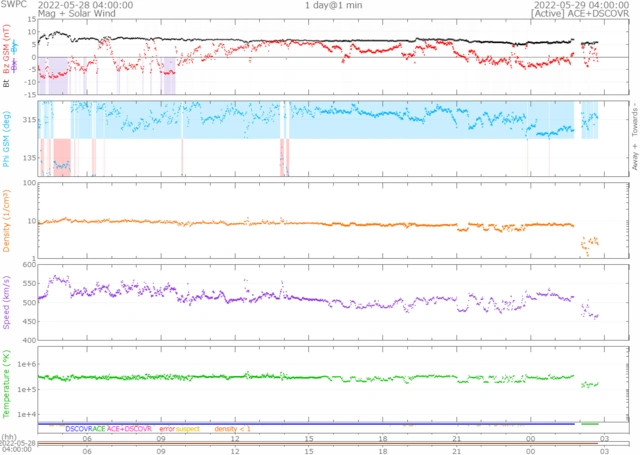640x455 pixels.
Task: Click the red 'error' legend entry
Action: pos(167,429)
